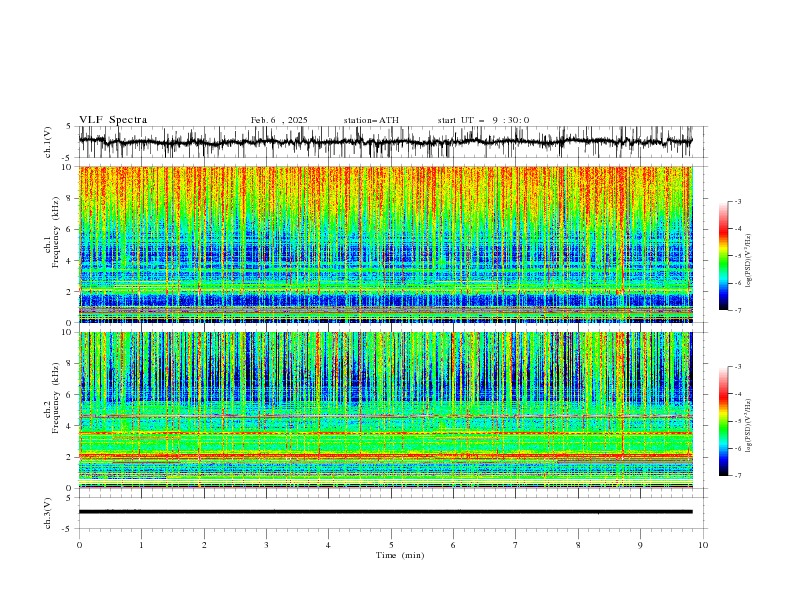
Task: Click the red 2 kHz band in the ch.2 spectrogram
Action: pos(385,455)
